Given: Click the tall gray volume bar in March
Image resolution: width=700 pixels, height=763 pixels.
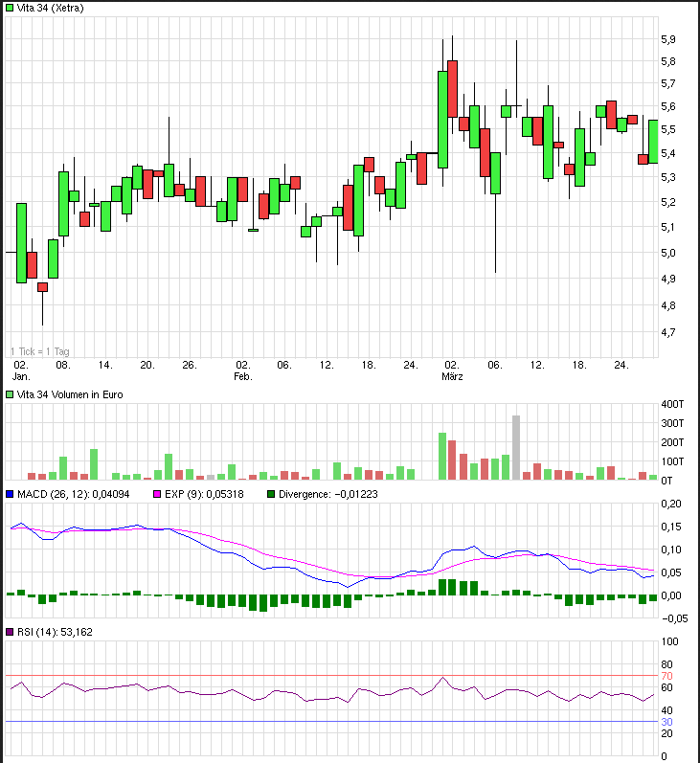Looking at the screenshot, I should coord(516,448).
